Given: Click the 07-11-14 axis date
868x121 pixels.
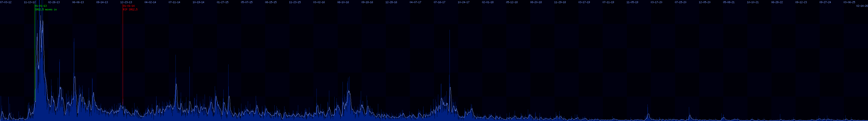Looking at the screenshot, I should [174, 2].
